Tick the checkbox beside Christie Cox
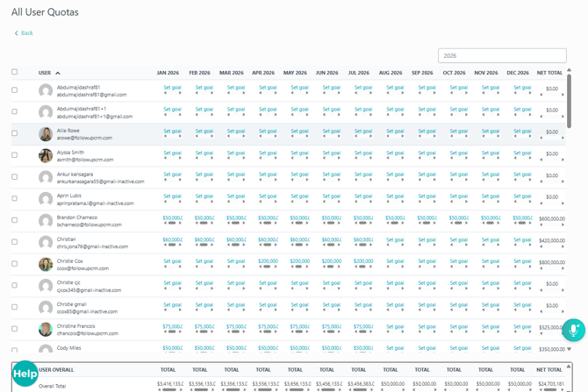 click(14, 263)
